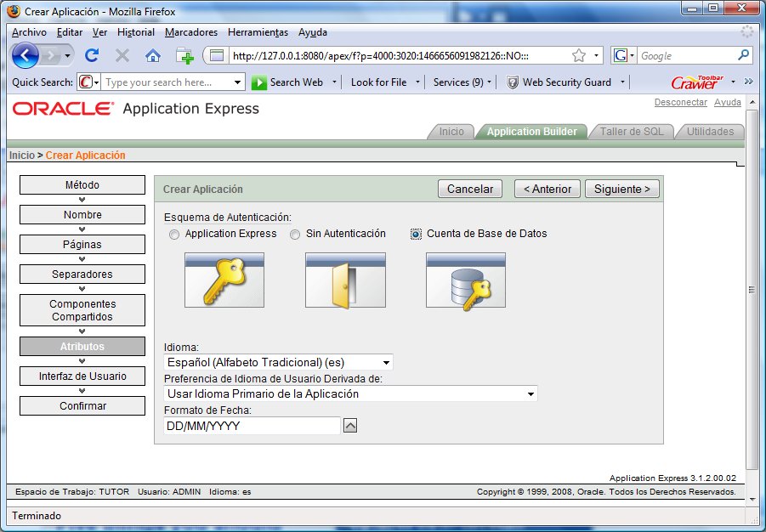Go to the Método wizard step
766x532 pixels.
click(x=82, y=185)
